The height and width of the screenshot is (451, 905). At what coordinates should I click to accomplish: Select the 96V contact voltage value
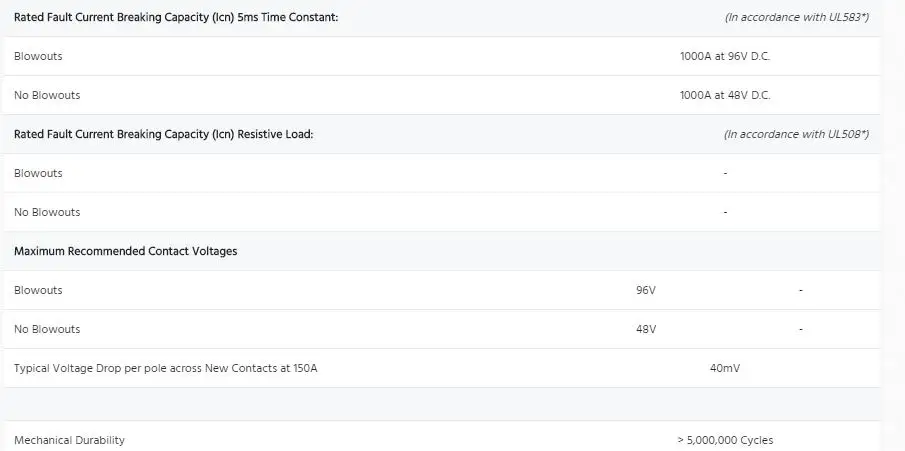tap(646, 290)
